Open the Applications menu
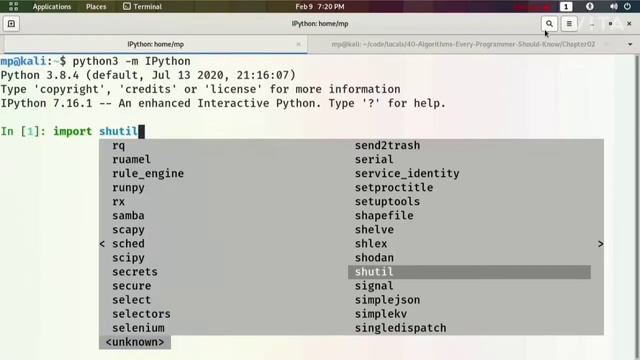The height and width of the screenshot is (360, 640). (x=51, y=7)
